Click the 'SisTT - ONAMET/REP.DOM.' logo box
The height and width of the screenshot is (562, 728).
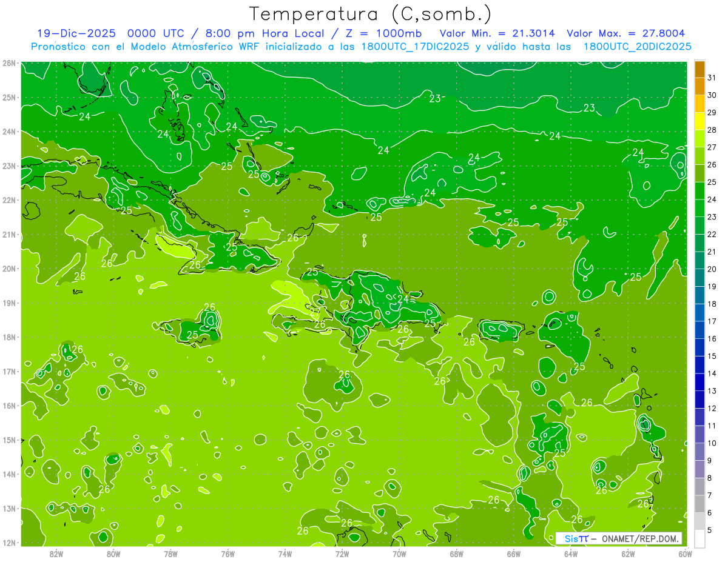point(619,538)
